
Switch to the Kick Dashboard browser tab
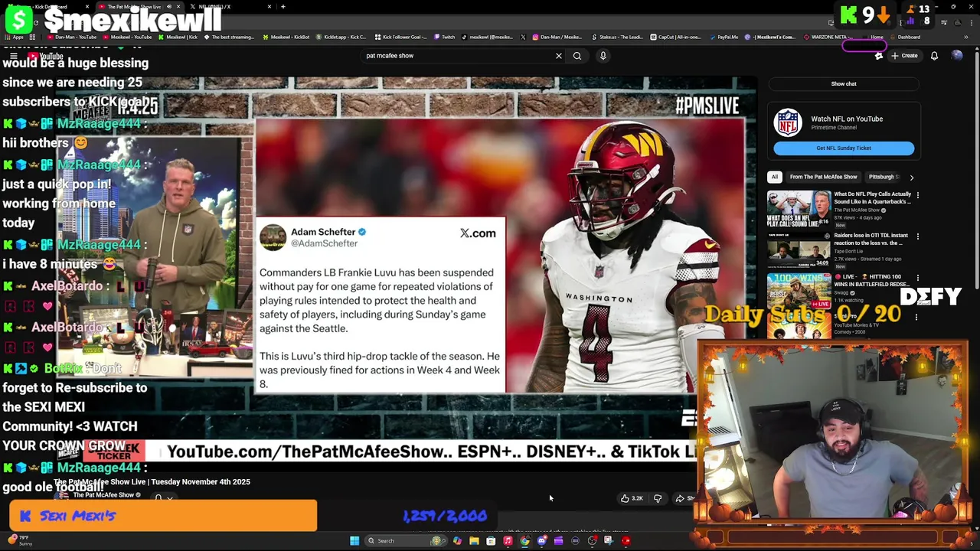(47, 7)
